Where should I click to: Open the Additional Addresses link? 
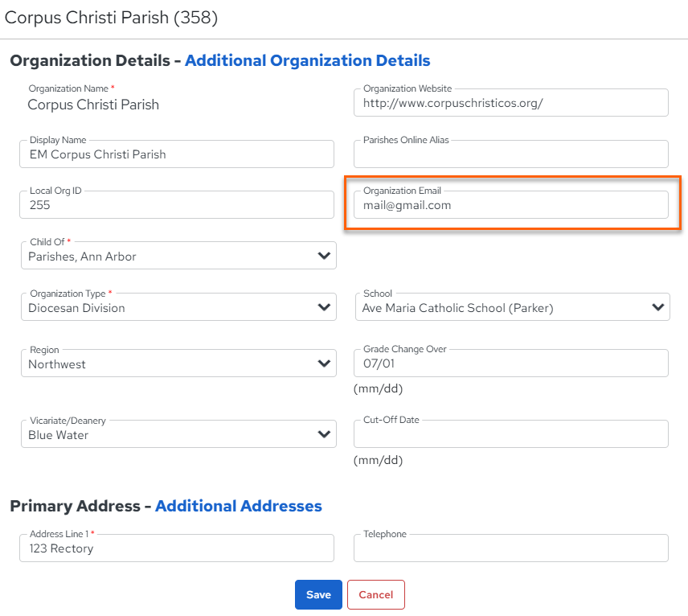[239, 506]
